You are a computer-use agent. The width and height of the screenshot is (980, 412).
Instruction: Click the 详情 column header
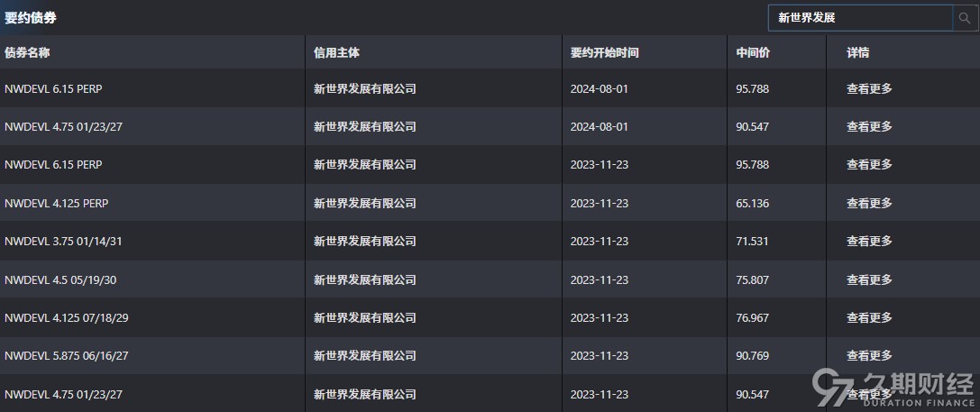[857, 53]
